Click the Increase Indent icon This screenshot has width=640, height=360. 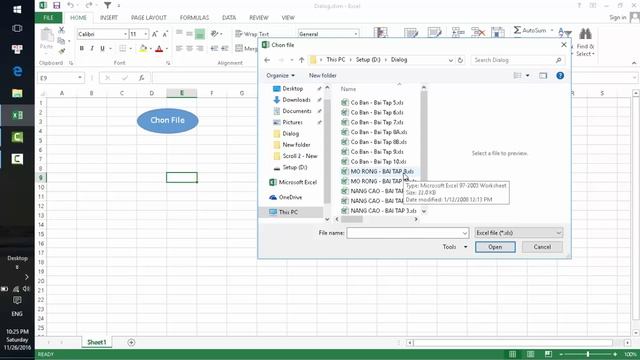[x=224, y=49]
